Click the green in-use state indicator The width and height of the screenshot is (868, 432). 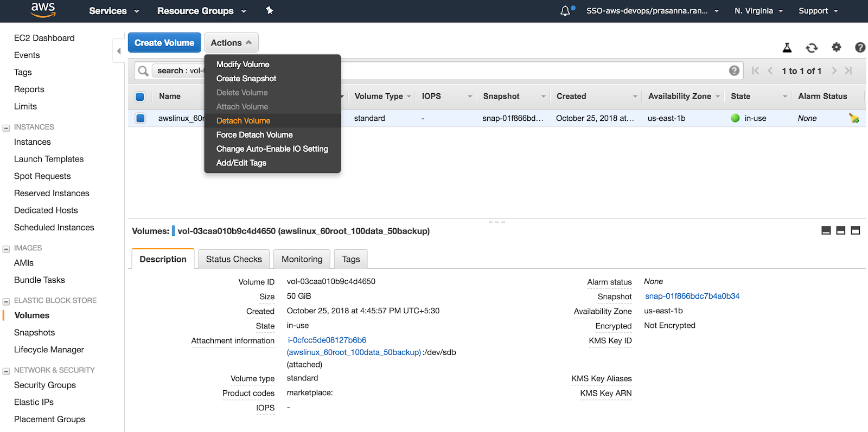click(735, 118)
